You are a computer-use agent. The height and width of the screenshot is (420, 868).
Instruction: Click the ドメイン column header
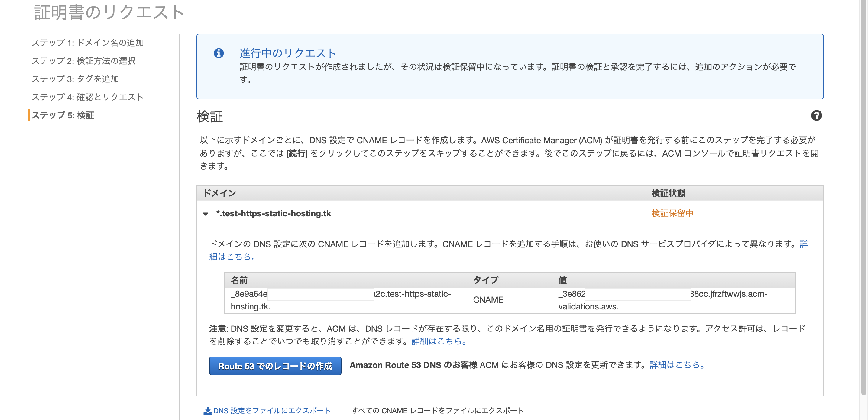click(x=220, y=193)
